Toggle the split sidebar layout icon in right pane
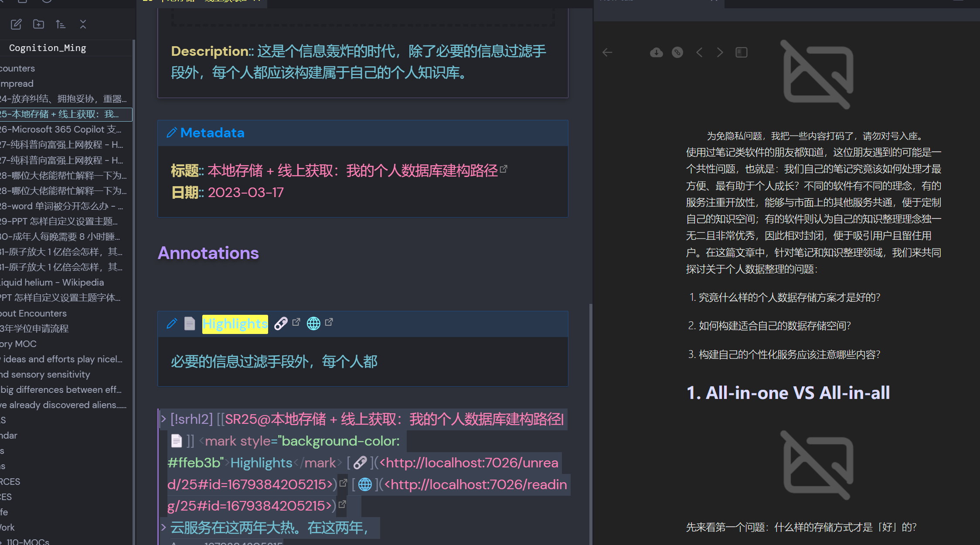Screen dimensions: 980x545 [x=742, y=53]
